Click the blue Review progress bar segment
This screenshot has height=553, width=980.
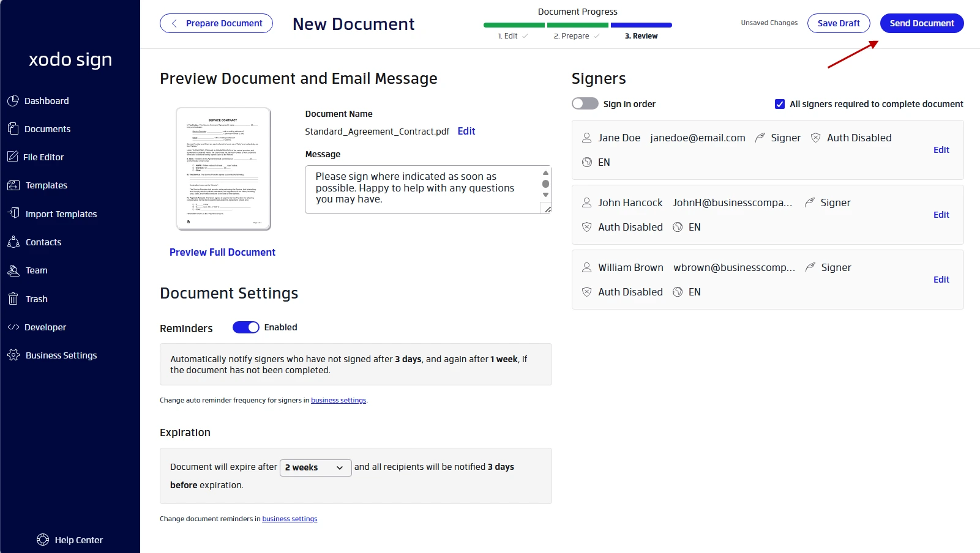click(641, 25)
